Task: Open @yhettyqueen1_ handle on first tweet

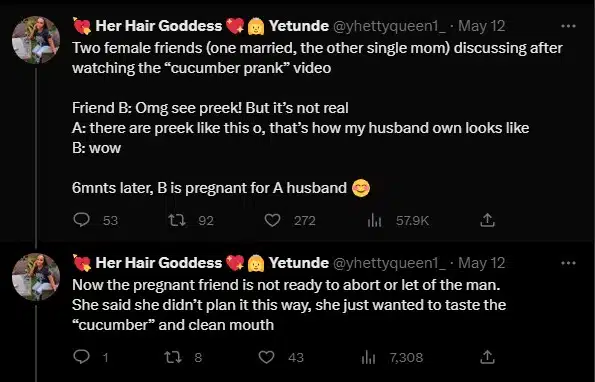Action: (x=389, y=26)
